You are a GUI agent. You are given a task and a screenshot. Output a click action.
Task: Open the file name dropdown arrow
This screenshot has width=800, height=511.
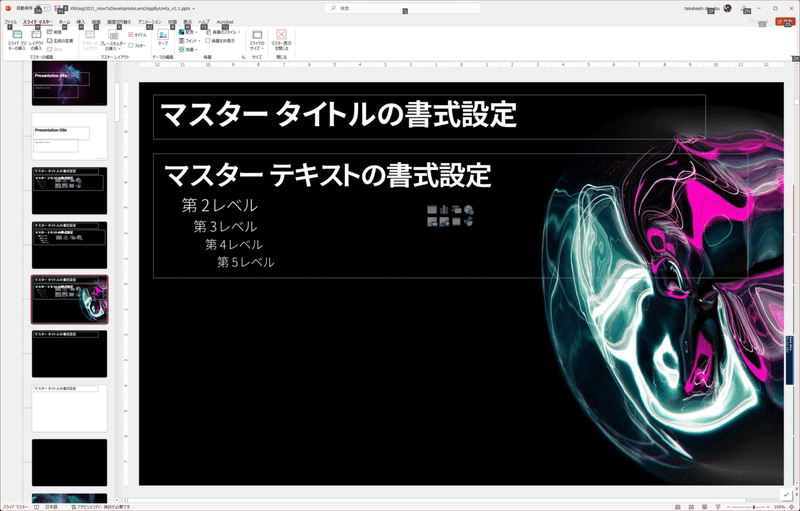click(193, 9)
